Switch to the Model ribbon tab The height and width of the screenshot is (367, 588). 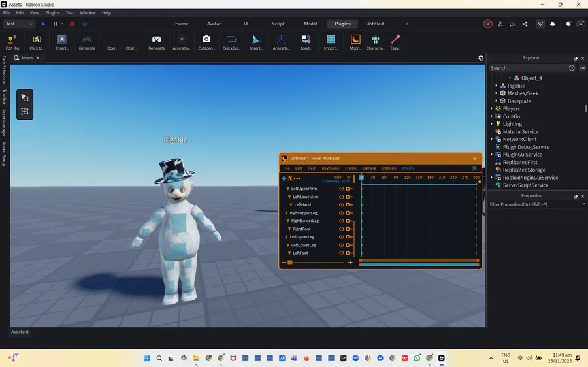coord(310,24)
